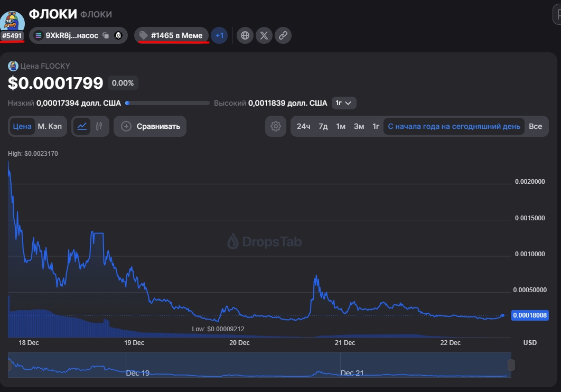The width and height of the screenshot is (561, 392).
Task: Select the candlestick chart type
Action: (99, 126)
